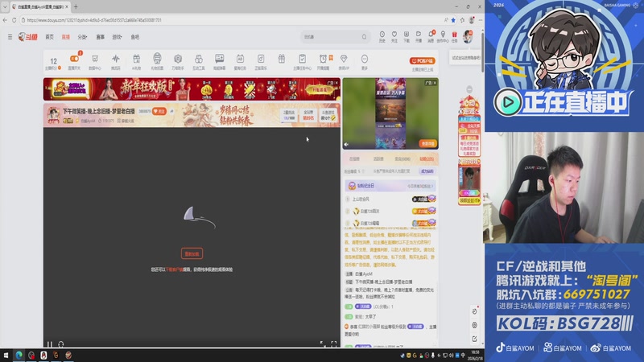Expand the 游戏 dropdown menu
The height and width of the screenshot is (362, 644).
[117, 37]
